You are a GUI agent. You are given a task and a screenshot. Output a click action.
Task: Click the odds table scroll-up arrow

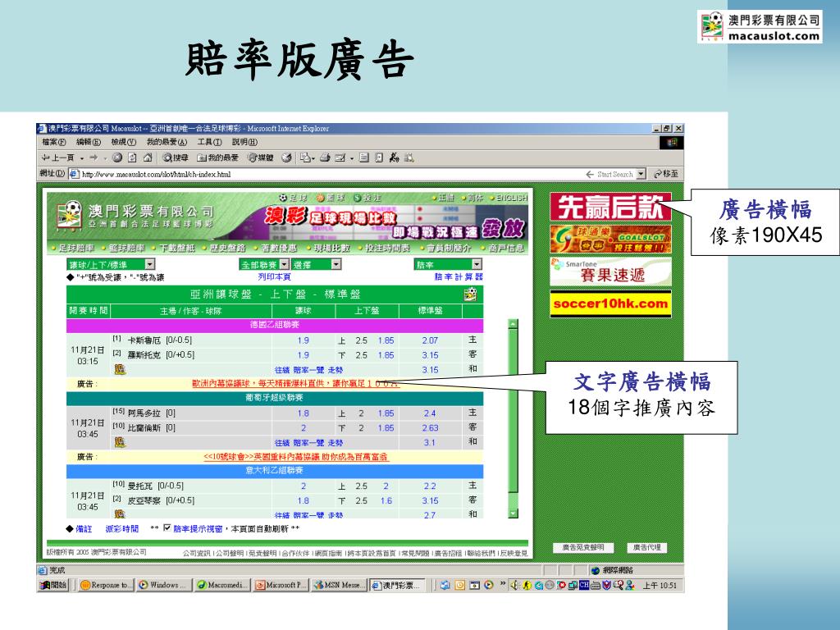[513, 324]
